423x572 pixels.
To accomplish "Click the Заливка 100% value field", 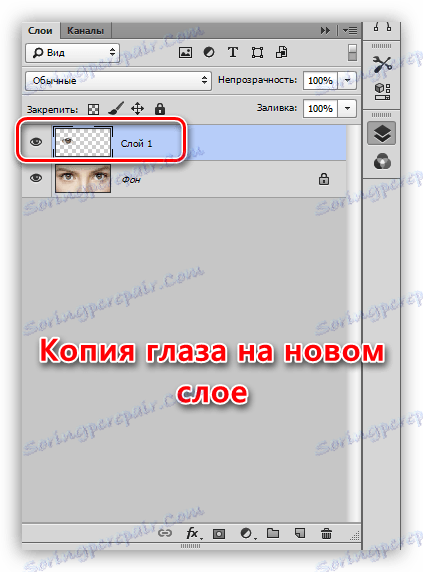I will pyautogui.click(x=320, y=109).
